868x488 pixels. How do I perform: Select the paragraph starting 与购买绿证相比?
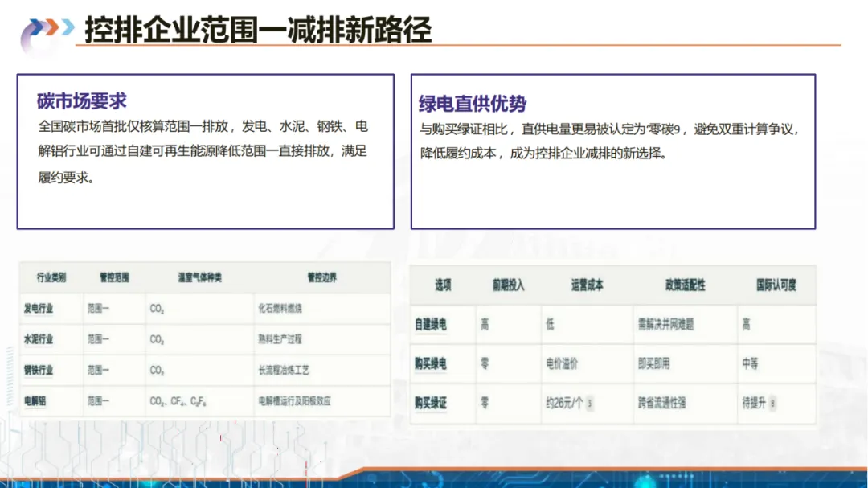[x=609, y=141]
